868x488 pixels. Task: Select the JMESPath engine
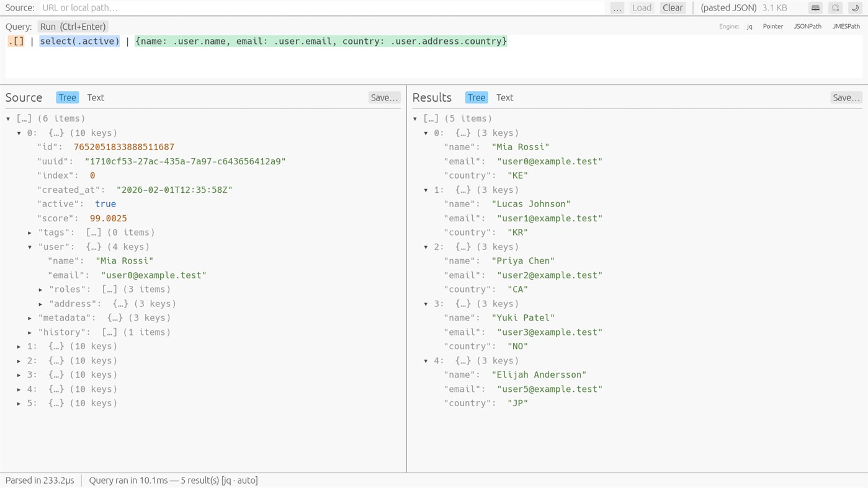point(846,27)
